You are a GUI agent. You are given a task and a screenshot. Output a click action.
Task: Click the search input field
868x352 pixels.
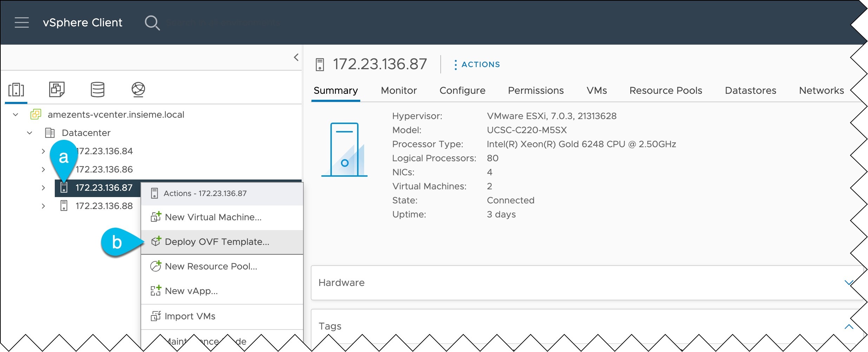coord(225,22)
